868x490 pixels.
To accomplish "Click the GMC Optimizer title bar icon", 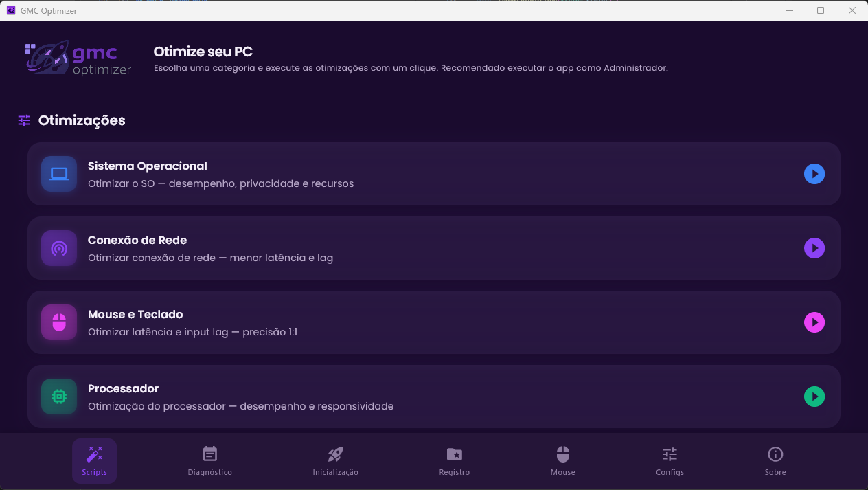I will 11,11.
